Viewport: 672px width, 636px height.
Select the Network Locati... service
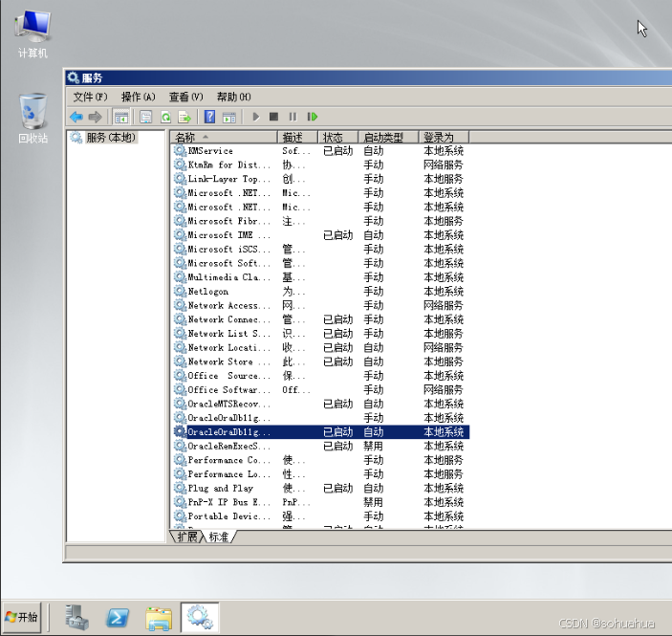[x=321, y=348]
